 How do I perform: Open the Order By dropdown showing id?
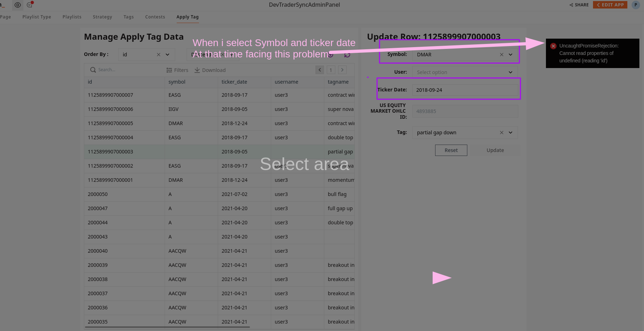(167, 54)
